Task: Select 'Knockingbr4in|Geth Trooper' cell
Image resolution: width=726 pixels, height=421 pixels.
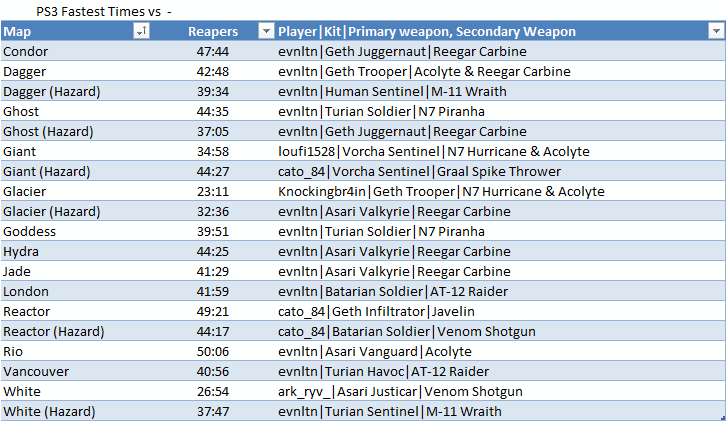Action: (x=501, y=191)
